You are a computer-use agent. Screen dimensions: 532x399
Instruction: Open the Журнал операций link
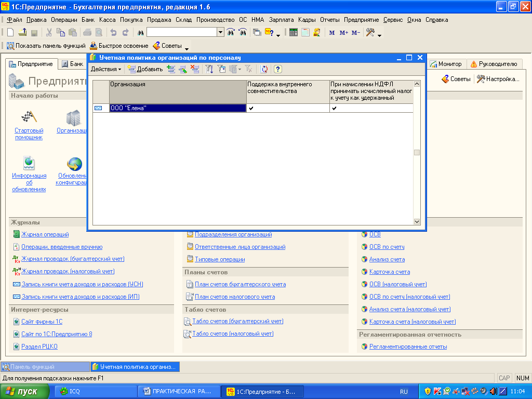(45, 234)
